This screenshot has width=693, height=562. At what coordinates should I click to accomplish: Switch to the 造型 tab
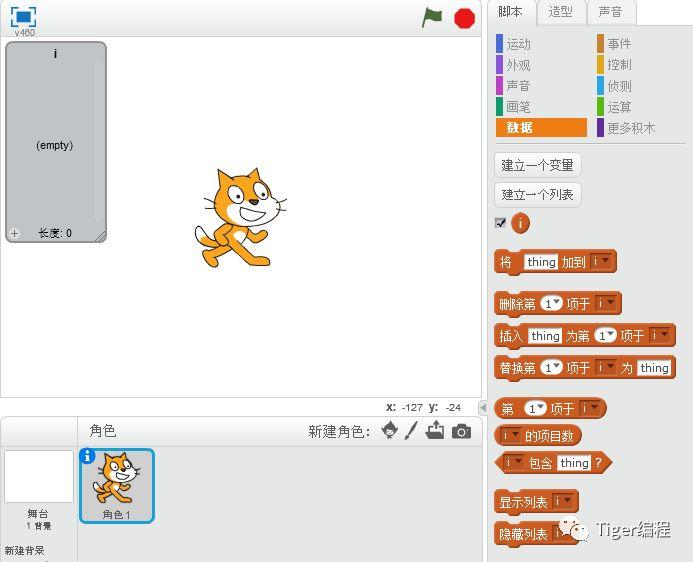click(x=560, y=12)
